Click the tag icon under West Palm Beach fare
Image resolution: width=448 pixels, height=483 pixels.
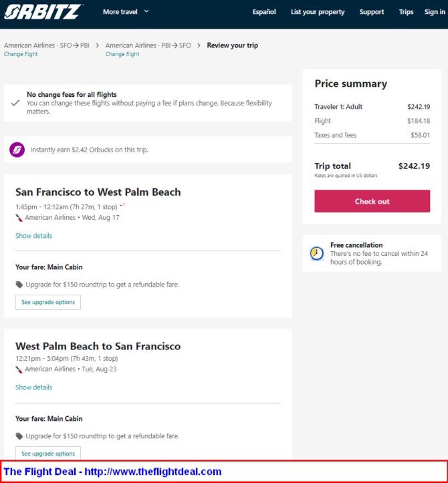(19, 436)
